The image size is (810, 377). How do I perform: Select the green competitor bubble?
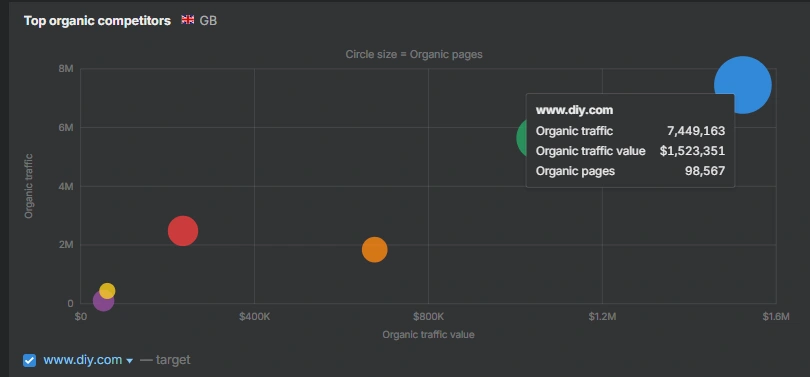521,138
